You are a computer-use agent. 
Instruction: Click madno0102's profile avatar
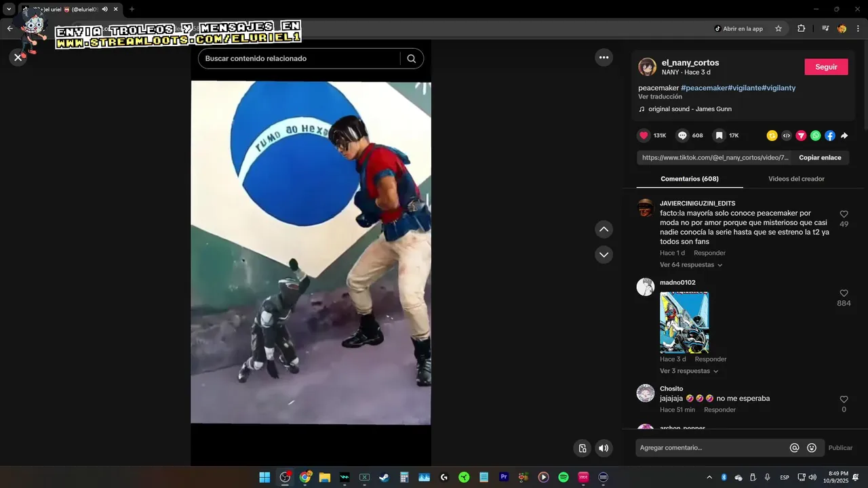point(646,287)
